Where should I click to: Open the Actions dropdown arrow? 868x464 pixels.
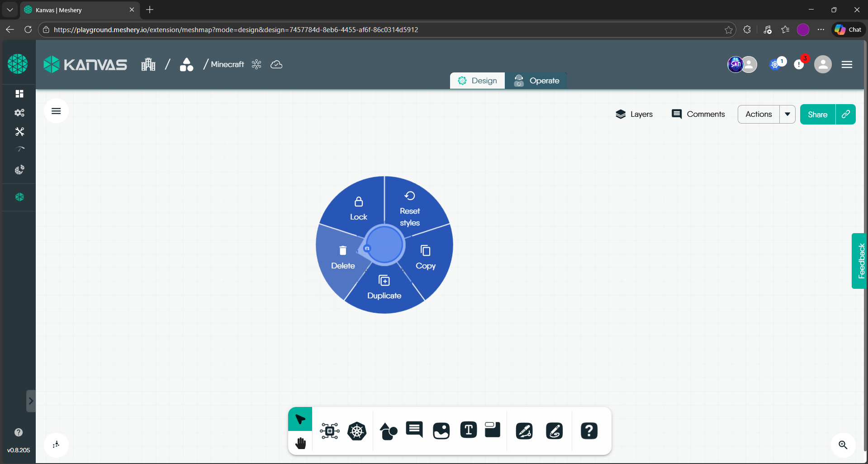787,114
